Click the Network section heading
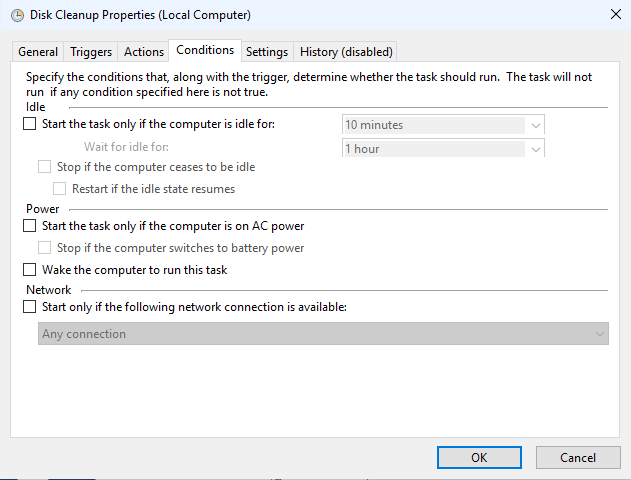The image size is (631, 480). pos(49,290)
